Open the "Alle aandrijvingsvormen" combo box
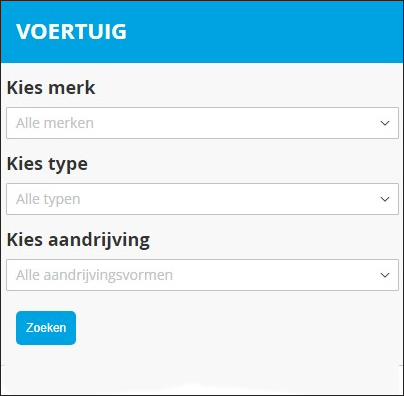Screen dimensions: 404x396 click(x=202, y=275)
